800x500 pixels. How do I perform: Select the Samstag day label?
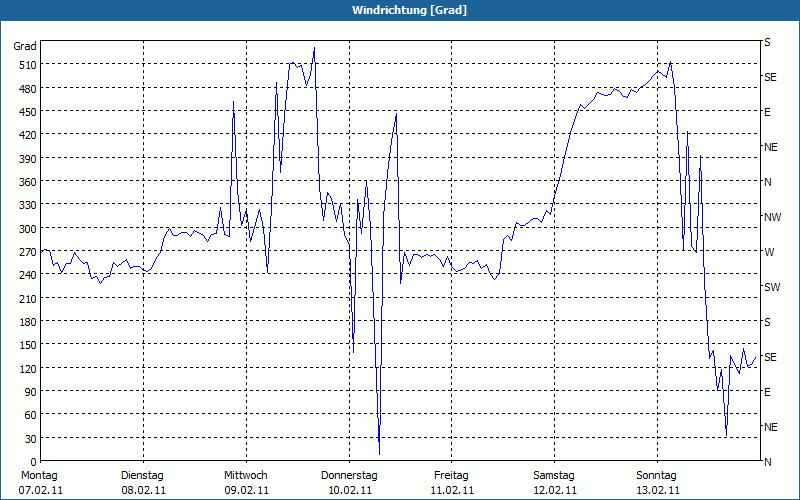coord(554,476)
